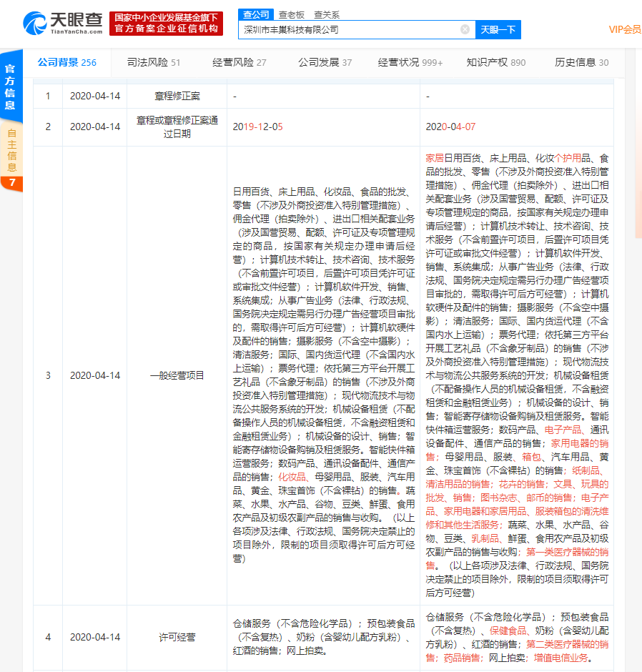Show the 历史信息 tab

581,62
